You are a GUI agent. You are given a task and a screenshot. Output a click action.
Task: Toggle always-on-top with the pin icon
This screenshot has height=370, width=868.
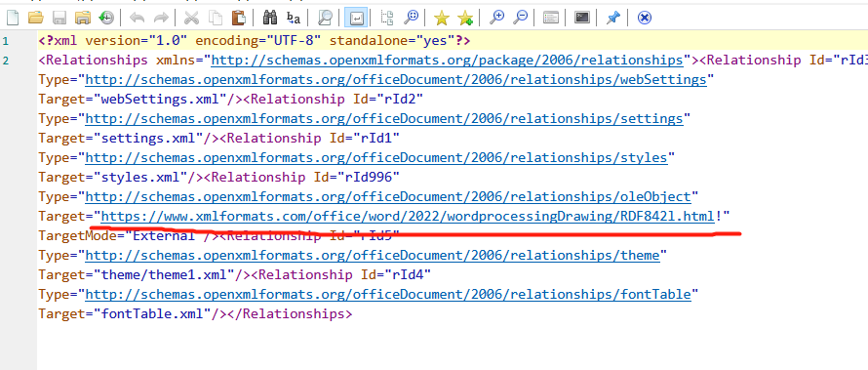click(x=612, y=18)
